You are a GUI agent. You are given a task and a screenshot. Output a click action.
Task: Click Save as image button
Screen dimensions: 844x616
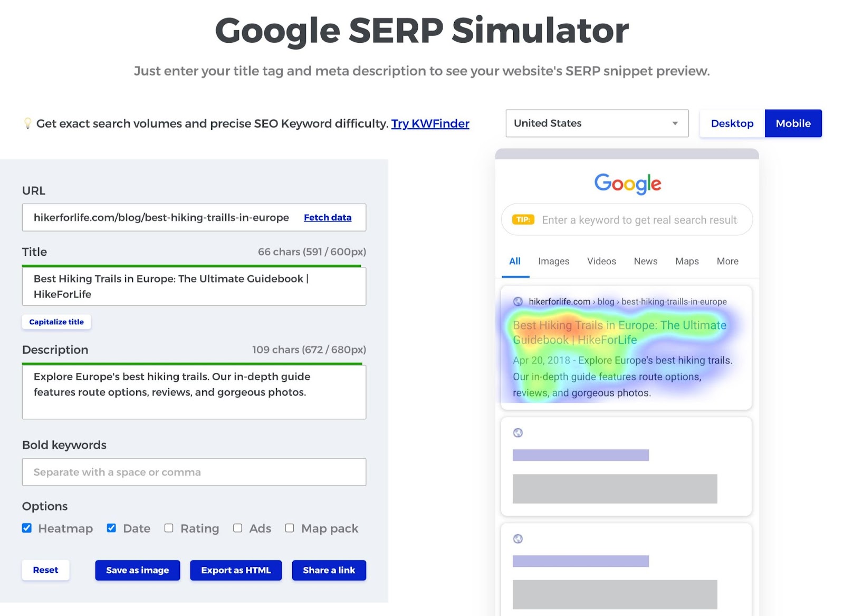(138, 570)
